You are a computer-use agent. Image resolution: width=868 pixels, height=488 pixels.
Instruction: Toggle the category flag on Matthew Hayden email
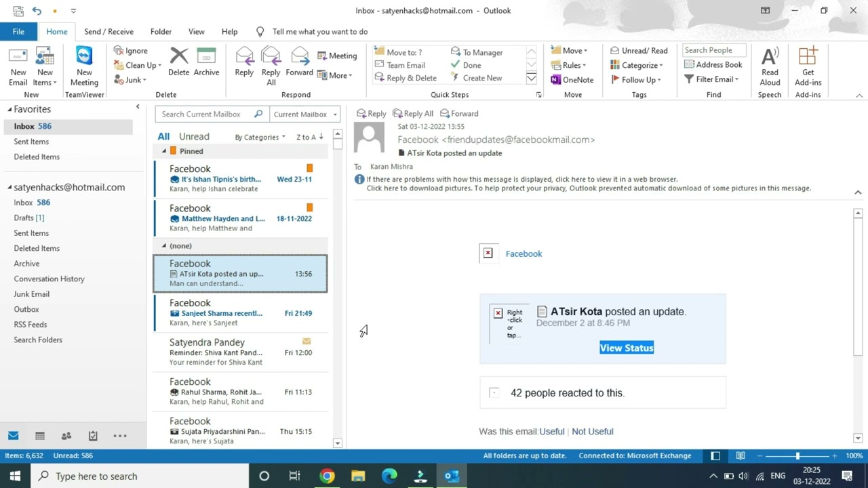(310, 207)
